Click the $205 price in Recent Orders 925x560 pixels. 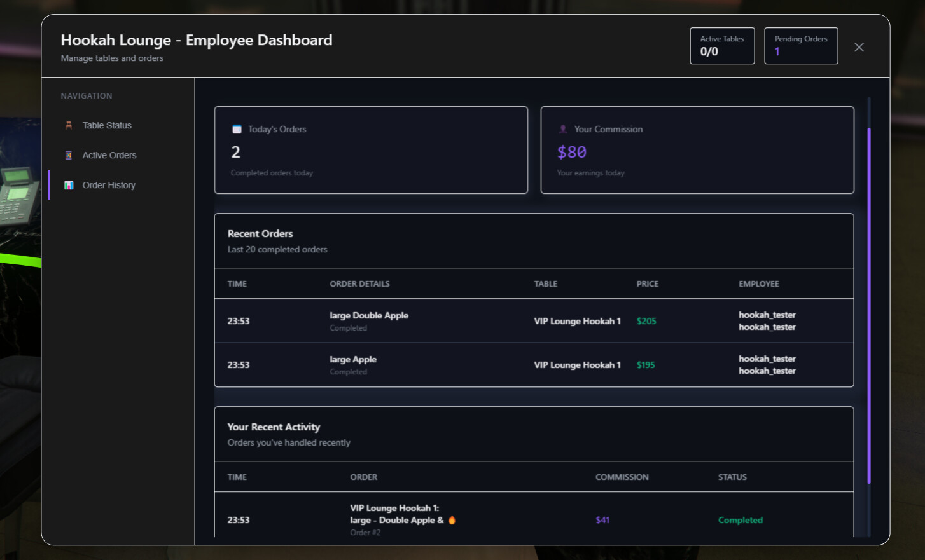coord(646,321)
